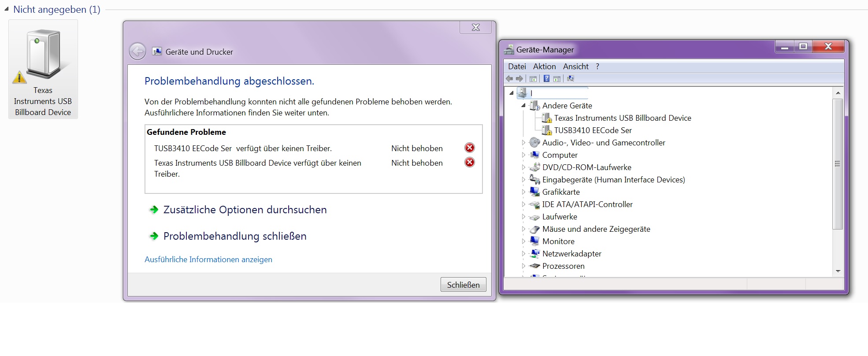The width and height of the screenshot is (868, 356).
Task: Click the Audio-, Video- und Gamecontroller speaker icon
Action: pos(534,143)
